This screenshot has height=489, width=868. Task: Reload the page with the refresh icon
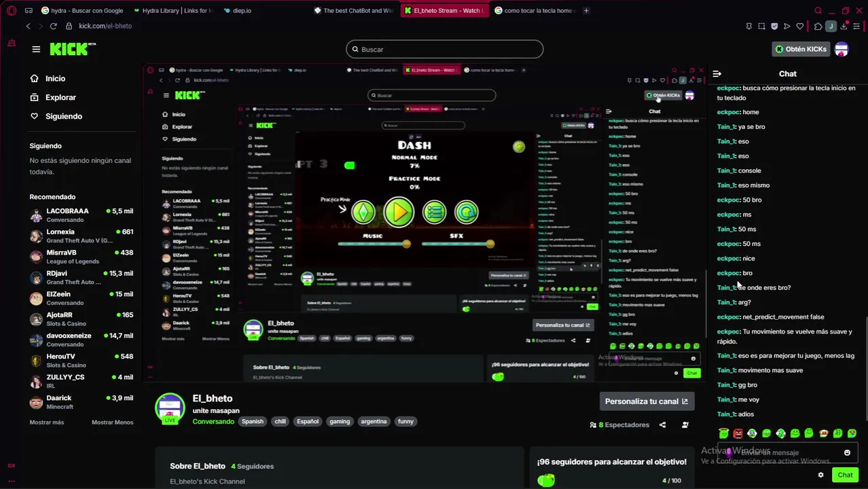(x=53, y=26)
